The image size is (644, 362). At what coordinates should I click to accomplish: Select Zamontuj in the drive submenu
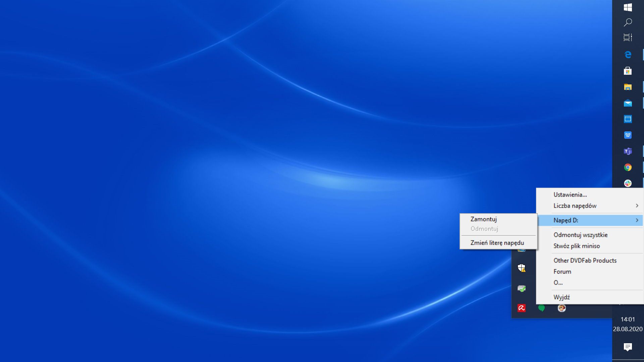coord(483,219)
